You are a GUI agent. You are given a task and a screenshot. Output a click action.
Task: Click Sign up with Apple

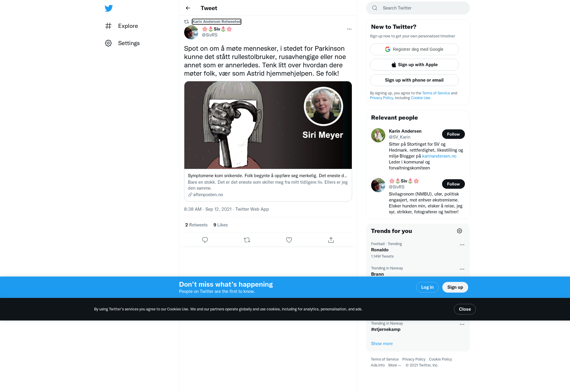pos(414,65)
